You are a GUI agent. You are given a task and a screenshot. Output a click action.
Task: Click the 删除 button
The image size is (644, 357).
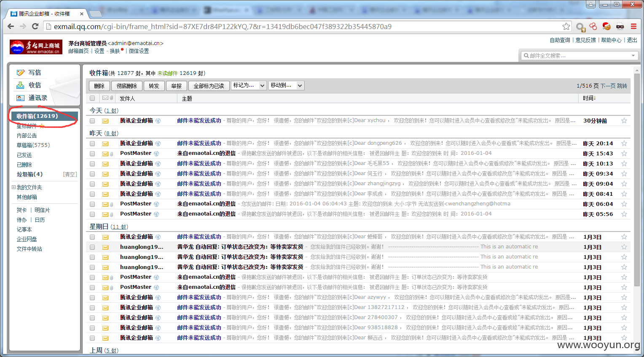coord(99,86)
